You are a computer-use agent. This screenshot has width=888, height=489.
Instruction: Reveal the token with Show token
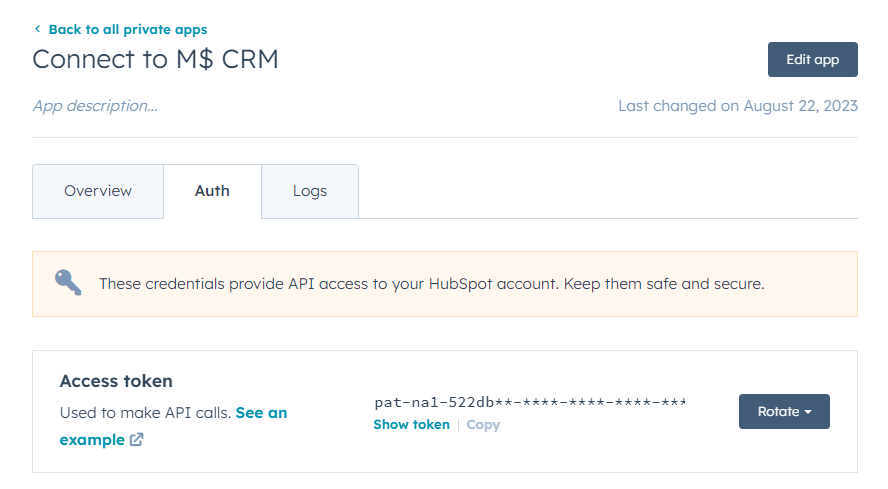(x=411, y=425)
